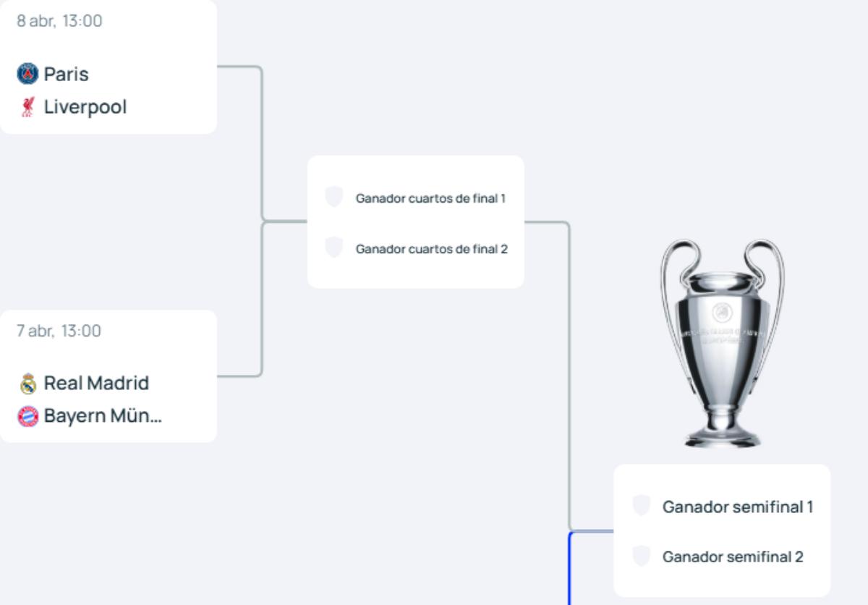Select the Ganador semifinal 2 label
This screenshot has width=868, height=605.
[732, 557]
